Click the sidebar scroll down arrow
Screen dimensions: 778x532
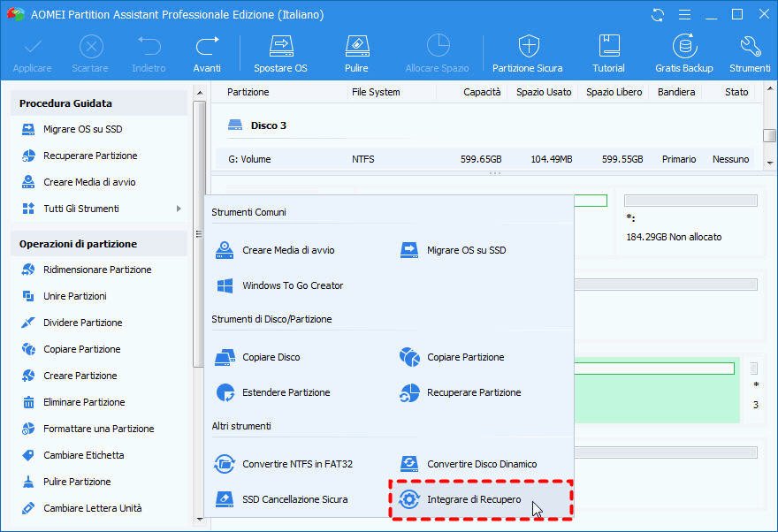click(x=200, y=519)
